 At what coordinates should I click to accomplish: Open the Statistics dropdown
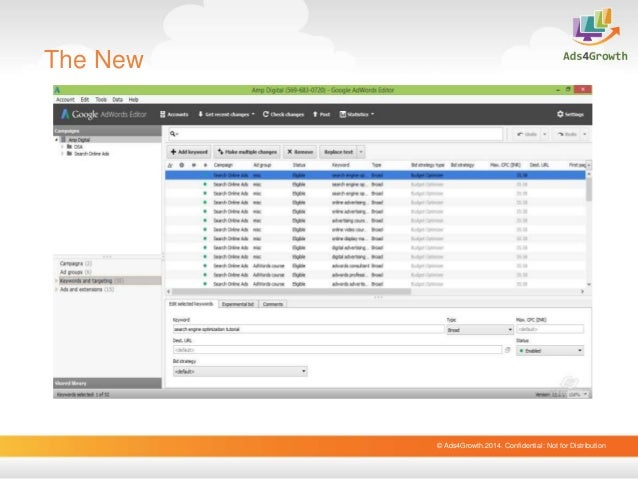tap(356, 114)
